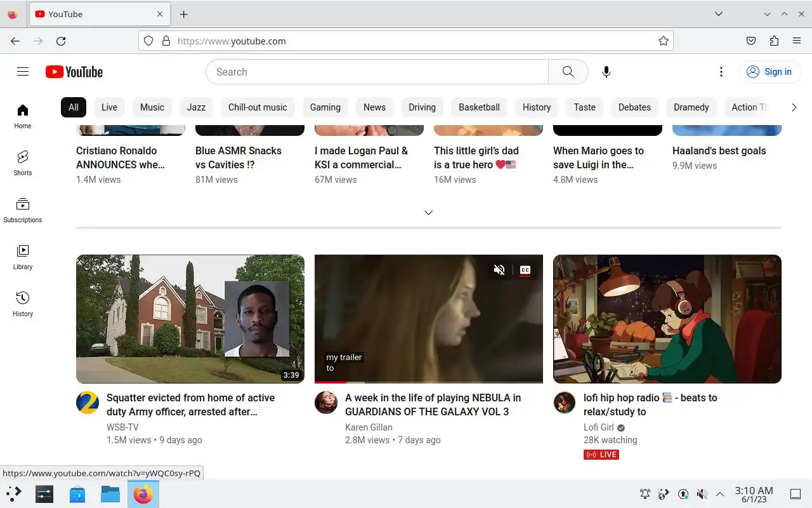Screen dimensions: 812x508
Task: Select the Gaming category chip
Action: (325, 107)
